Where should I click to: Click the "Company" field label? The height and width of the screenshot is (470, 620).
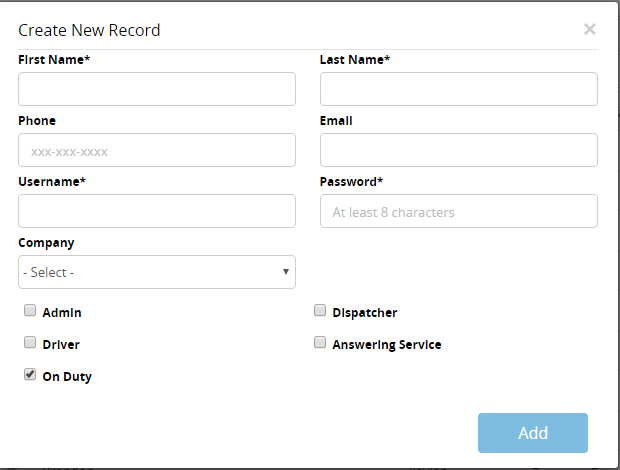(46, 242)
